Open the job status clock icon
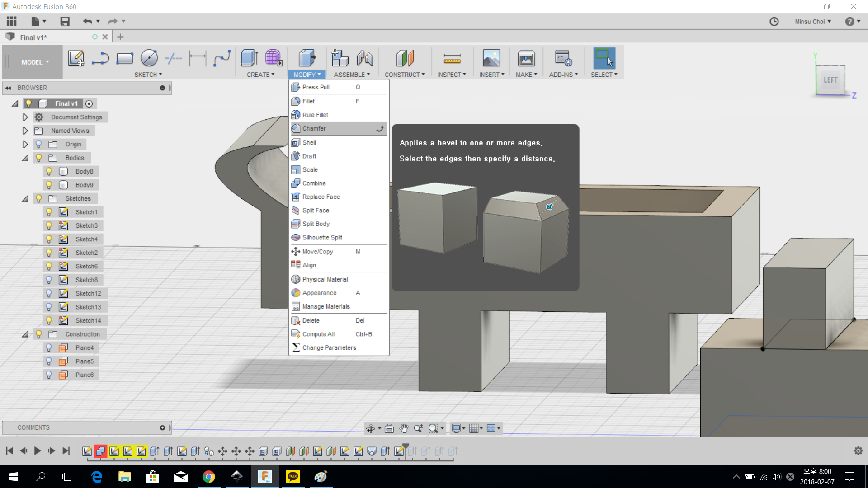 [774, 22]
